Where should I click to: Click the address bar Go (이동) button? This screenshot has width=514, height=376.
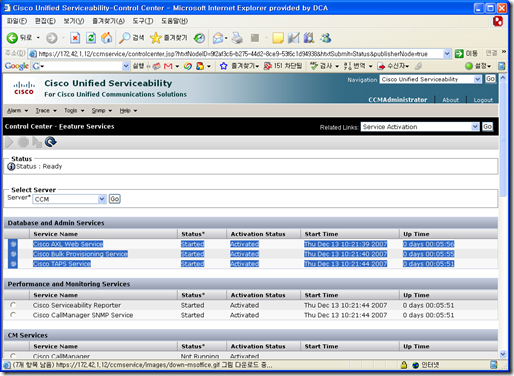coord(466,53)
